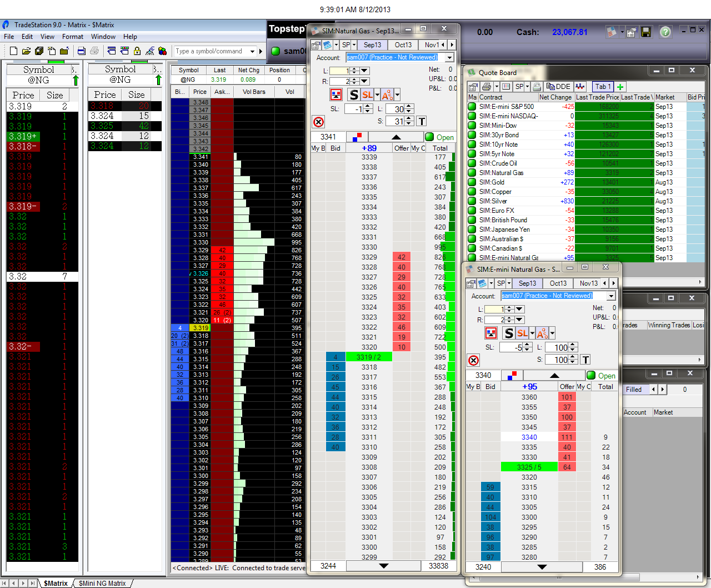Click the Print icon in TradeStation toolbar
The width and height of the screenshot is (711, 588).
point(94,51)
